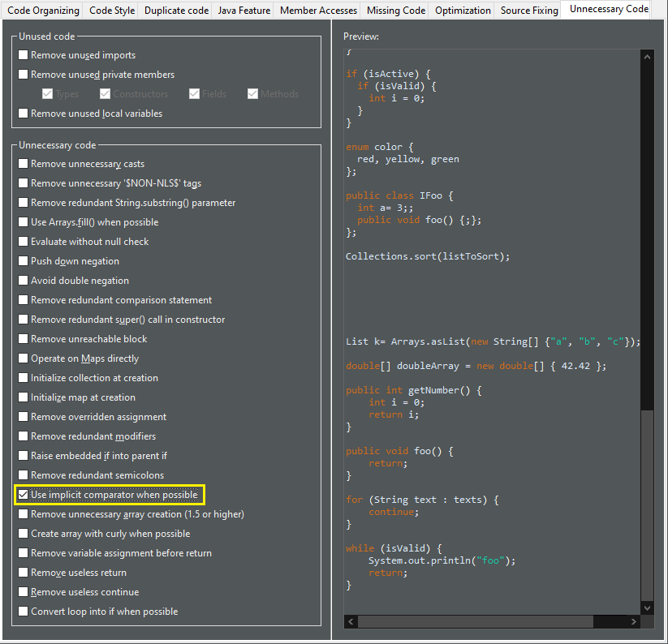668x644 pixels.
Task: Click the horizontal scroll right arrow
Action: click(x=634, y=621)
